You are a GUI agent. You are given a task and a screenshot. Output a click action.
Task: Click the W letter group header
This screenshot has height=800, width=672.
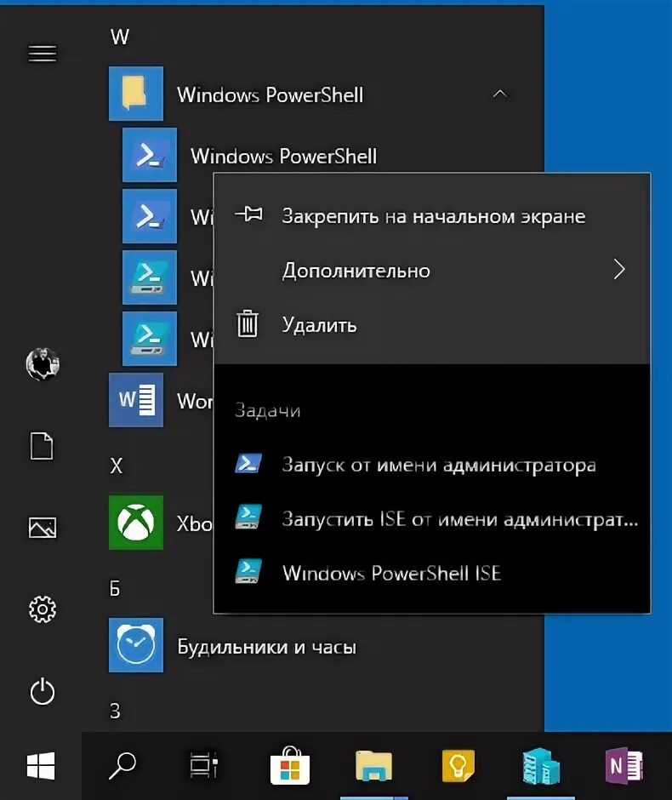click(120, 37)
